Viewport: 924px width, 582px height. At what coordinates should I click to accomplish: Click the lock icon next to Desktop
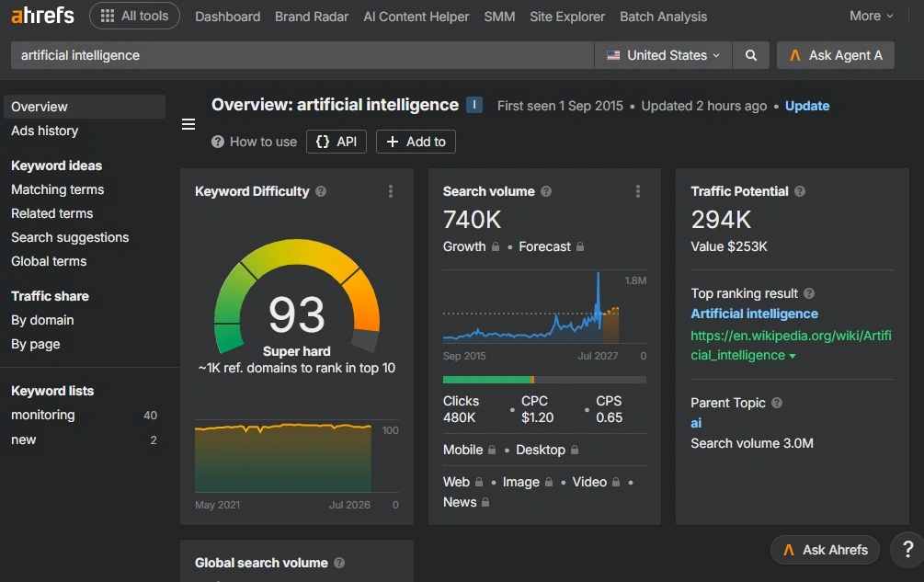575,450
